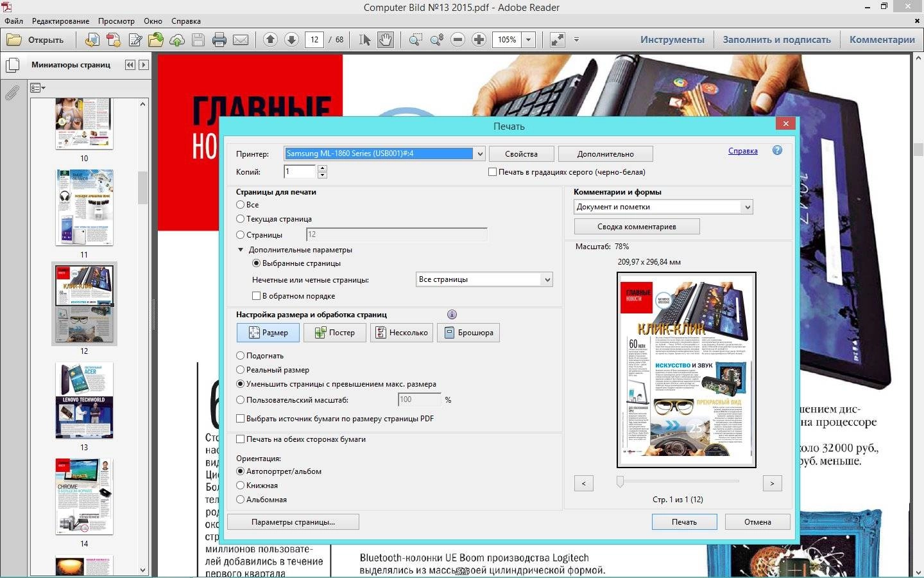Image resolution: width=924 pixels, height=578 pixels.
Task: Select the text selection cursor tool
Action: tap(364, 40)
